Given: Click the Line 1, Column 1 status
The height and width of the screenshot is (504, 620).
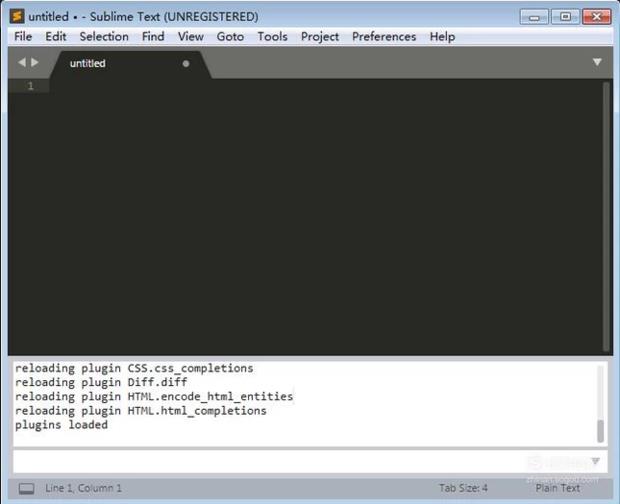Looking at the screenshot, I should tap(83, 489).
